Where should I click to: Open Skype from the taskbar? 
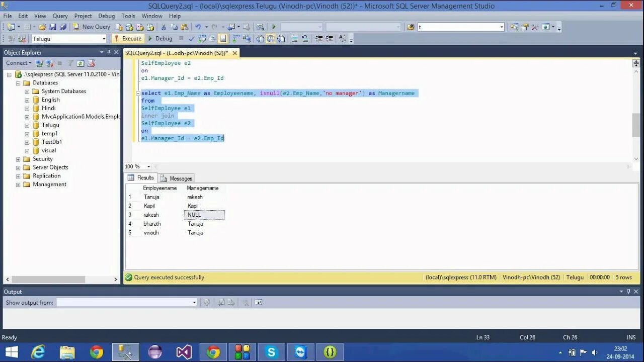[272, 352]
